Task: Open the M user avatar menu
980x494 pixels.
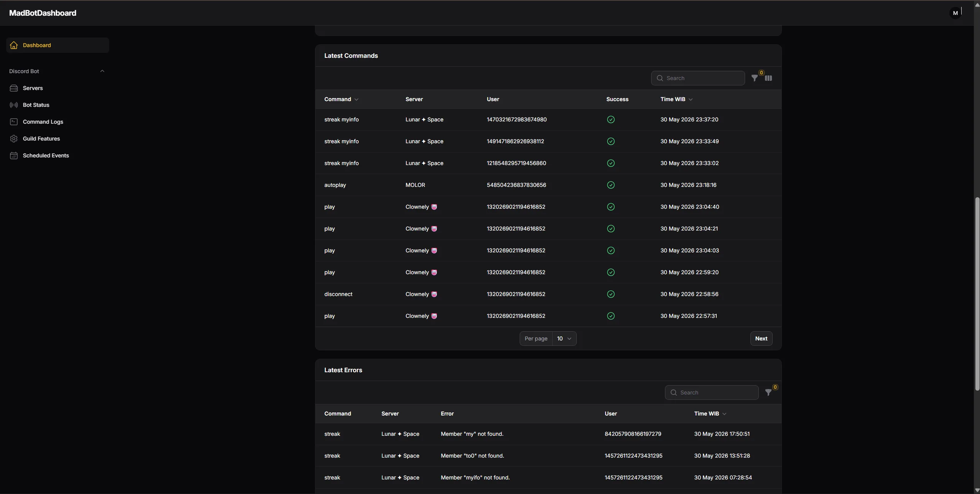Action: coord(955,13)
